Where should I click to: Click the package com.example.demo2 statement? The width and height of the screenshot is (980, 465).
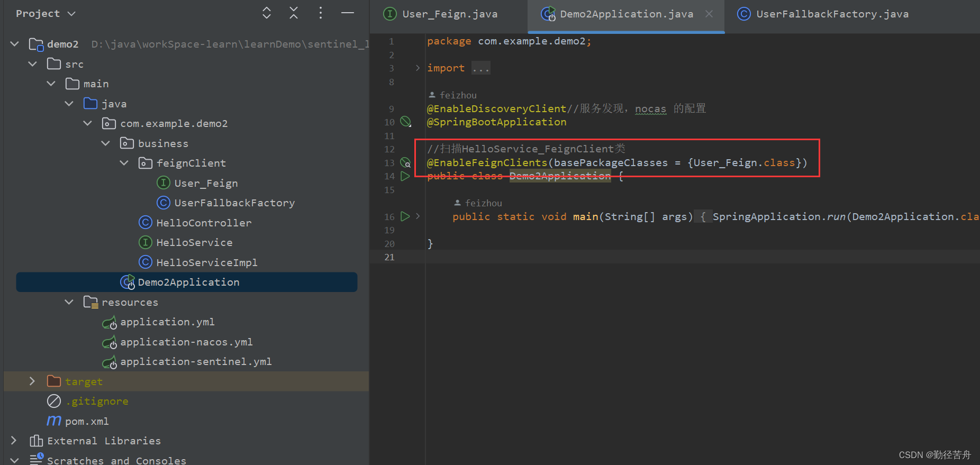coord(509,41)
